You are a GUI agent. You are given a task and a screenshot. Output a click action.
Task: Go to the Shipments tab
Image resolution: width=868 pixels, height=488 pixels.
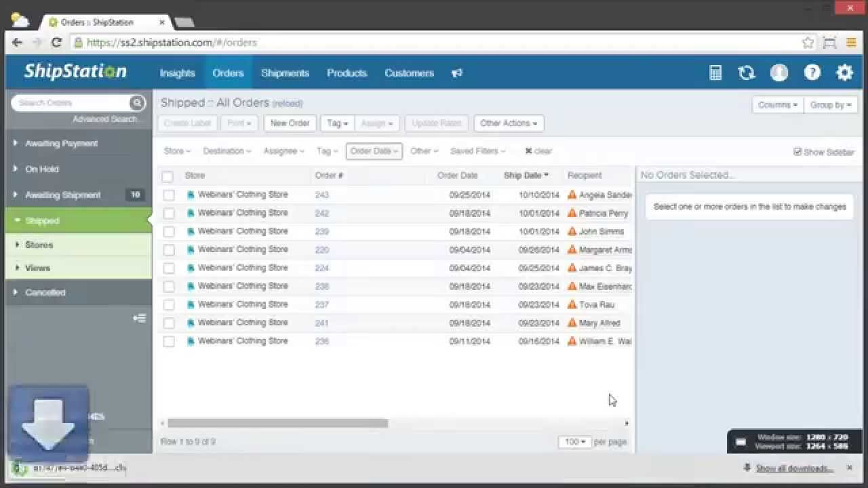point(285,73)
